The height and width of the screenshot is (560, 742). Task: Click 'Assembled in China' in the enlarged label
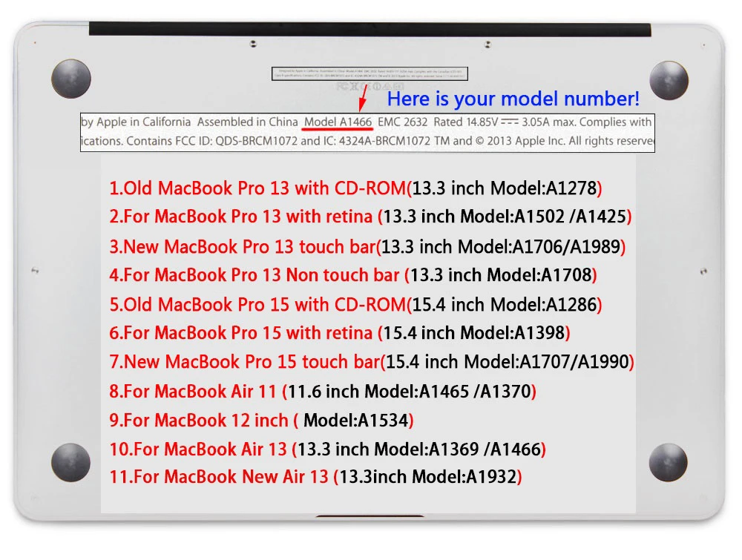[x=248, y=122]
